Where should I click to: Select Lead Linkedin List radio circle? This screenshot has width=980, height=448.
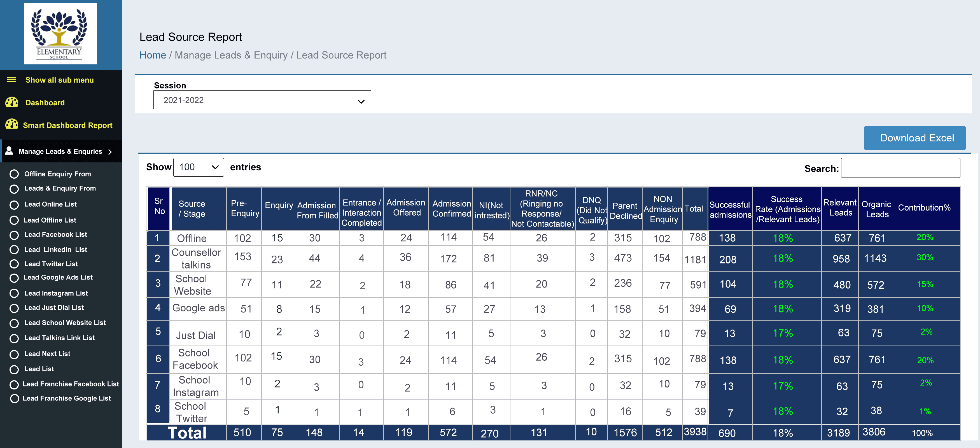point(14,250)
